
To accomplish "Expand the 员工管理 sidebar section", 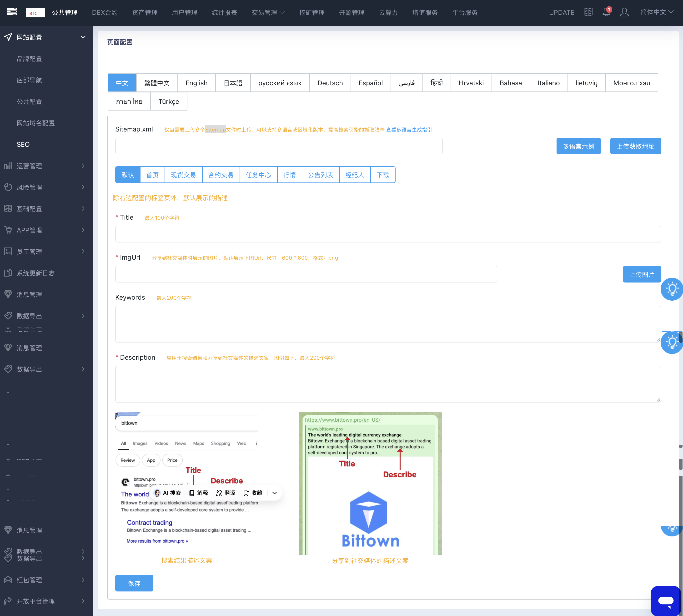I will [x=83, y=251].
